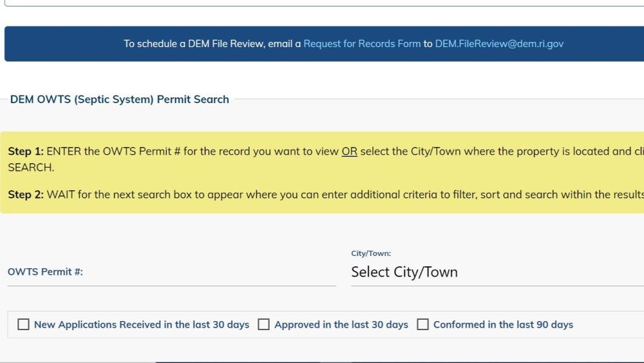Click the DEM OWTS Permit Search heading

(x=120, y=99)
